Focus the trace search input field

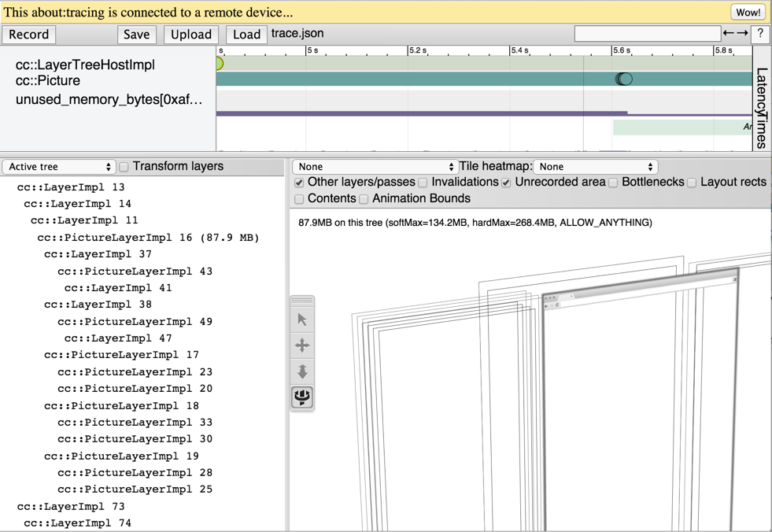(647, 33)
